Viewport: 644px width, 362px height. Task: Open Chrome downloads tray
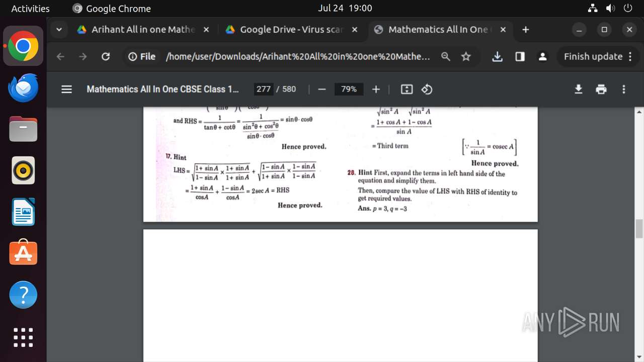497,57
